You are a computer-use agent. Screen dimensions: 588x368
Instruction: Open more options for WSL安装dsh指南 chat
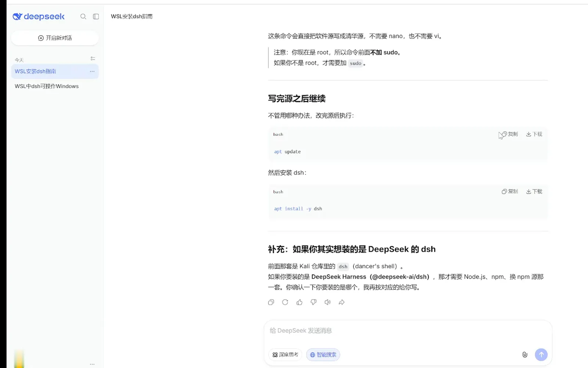coord(92,71)
